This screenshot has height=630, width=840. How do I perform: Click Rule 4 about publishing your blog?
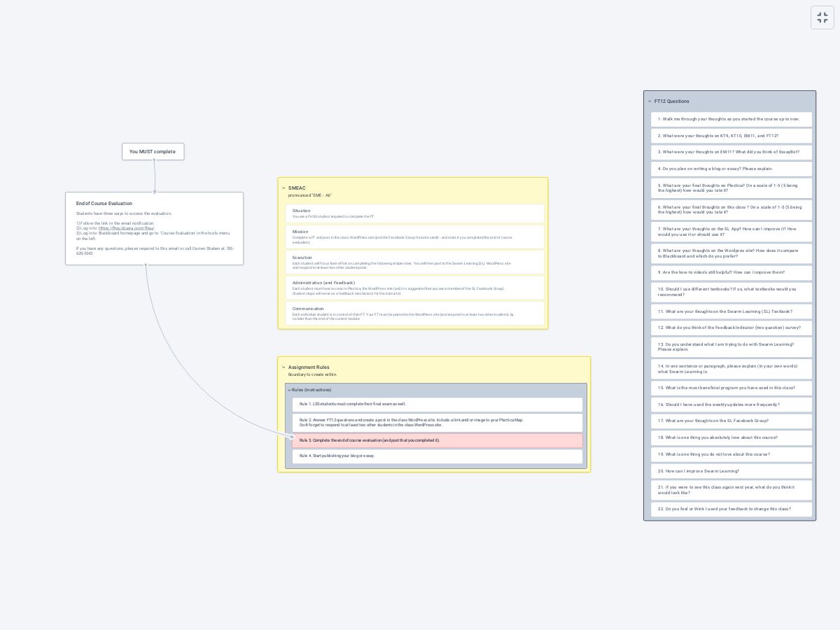coord(437,456)
